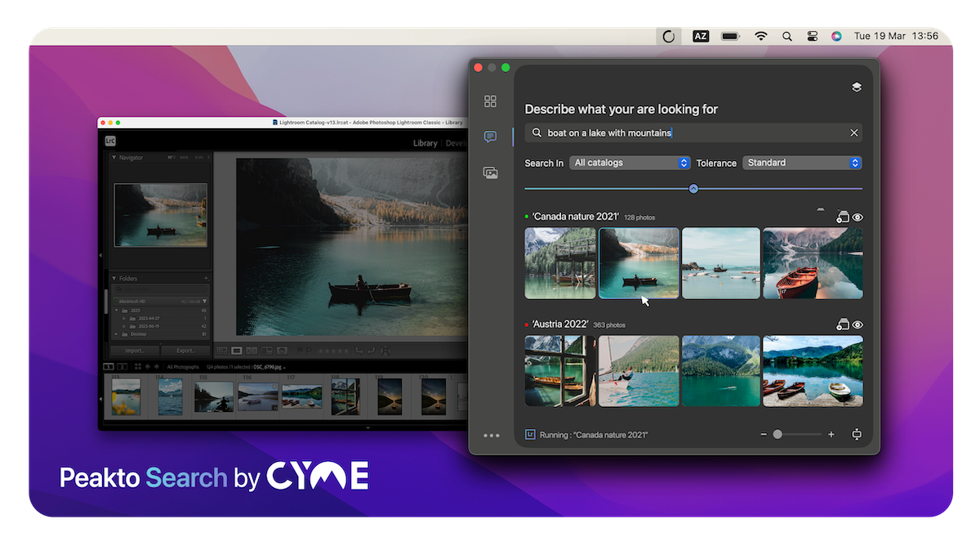Click the layers stack icon at top right
The height and width of the screenshot is (555, 980).
coord(856,87)
